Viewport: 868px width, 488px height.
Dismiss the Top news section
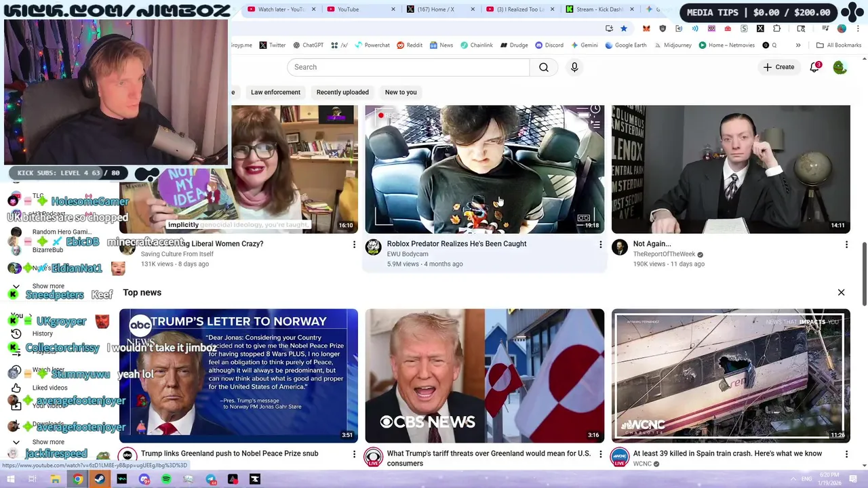(x=841, y=293)
